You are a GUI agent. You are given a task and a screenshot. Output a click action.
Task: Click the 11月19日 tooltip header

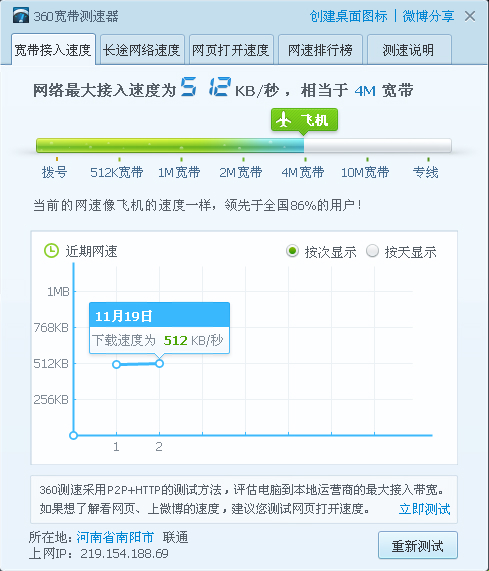pos(159,315)
